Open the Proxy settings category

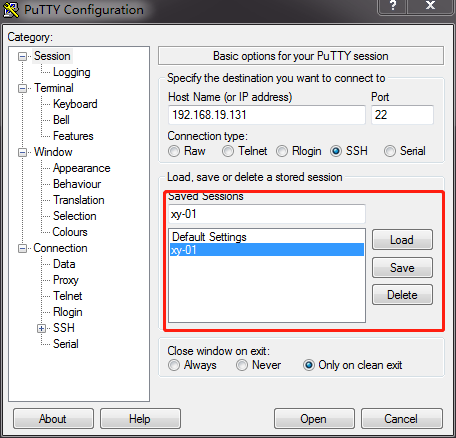click(66, 280)
